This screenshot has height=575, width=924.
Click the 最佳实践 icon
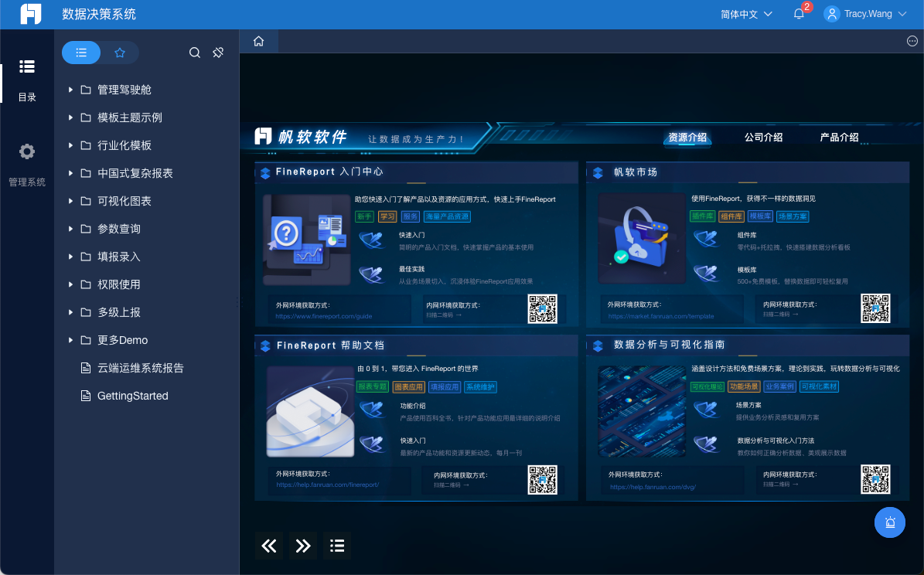tap(373, 274)
